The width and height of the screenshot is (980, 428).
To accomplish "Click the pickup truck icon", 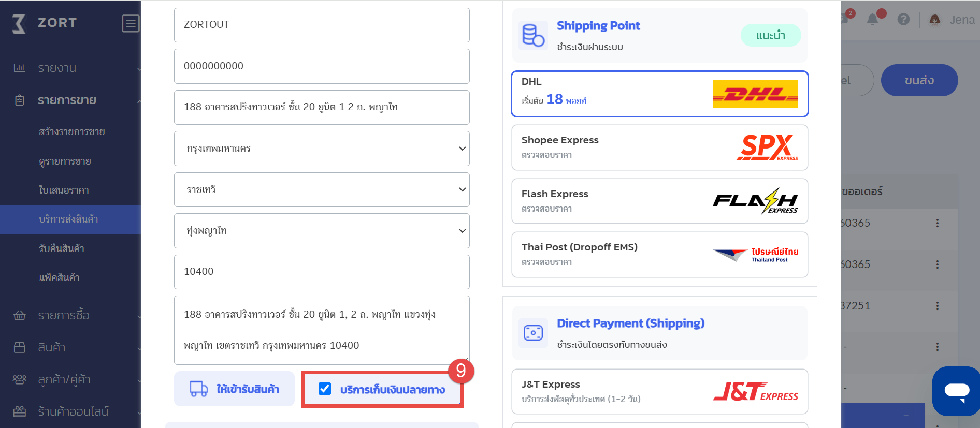I will pyautogui.click(x=198, y=389).
